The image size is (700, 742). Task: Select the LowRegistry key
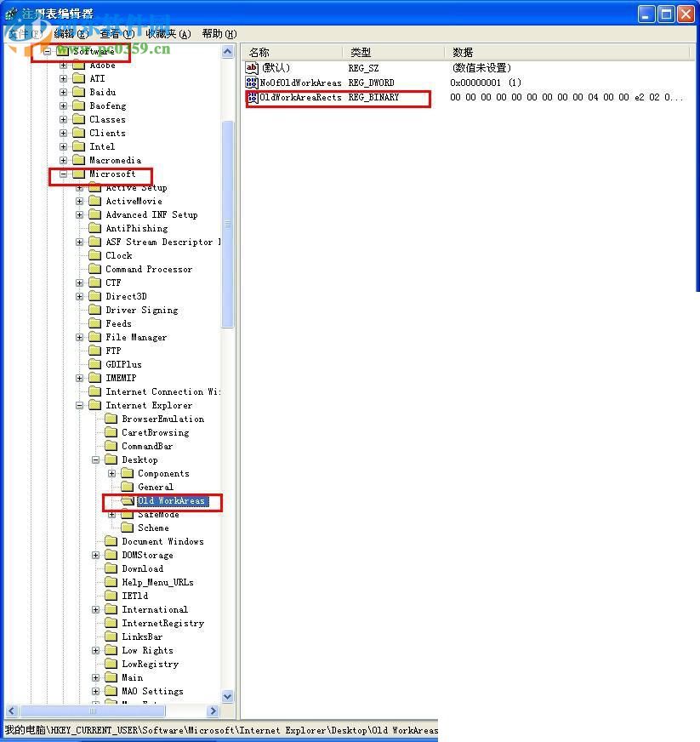[150, 665]
